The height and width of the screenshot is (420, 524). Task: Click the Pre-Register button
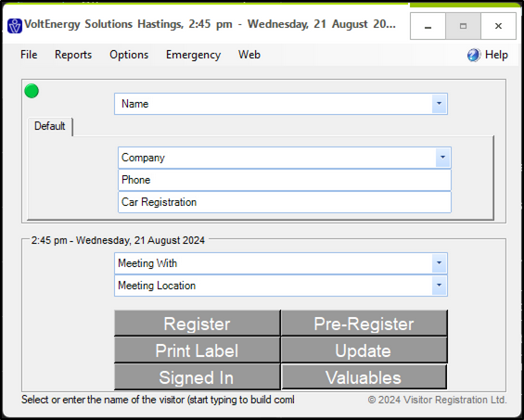[x=364, y=324]
